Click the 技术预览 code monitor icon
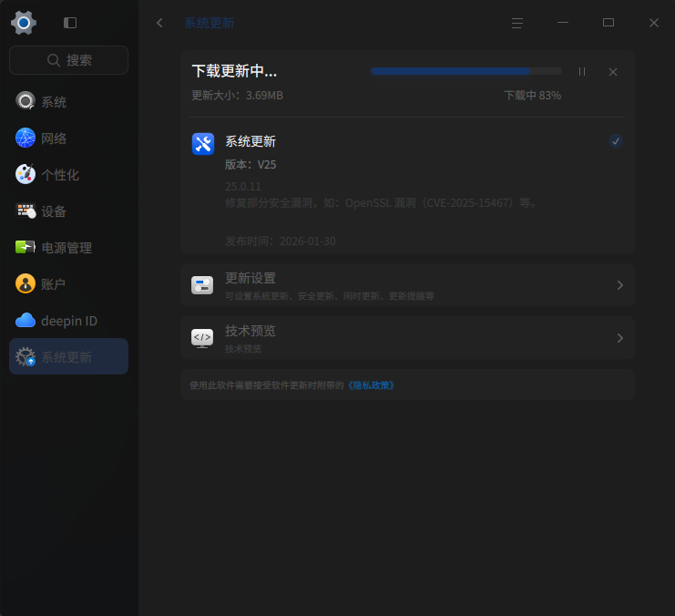The image size is (675, 616). pyautogui.click(x=202, y=338)
